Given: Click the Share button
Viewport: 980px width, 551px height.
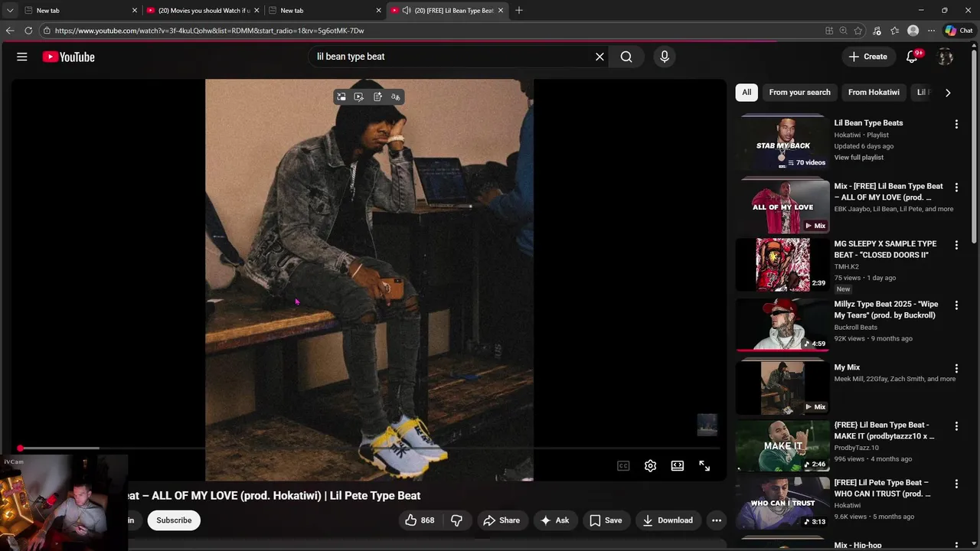Looking at the screenshot, I should tap(501, 520).
